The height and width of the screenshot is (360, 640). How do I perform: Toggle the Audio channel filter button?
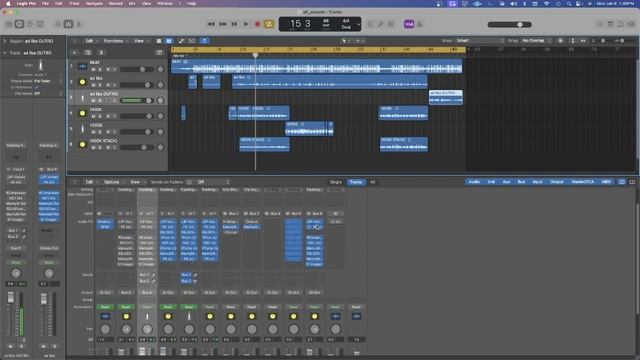pos(474,182)
